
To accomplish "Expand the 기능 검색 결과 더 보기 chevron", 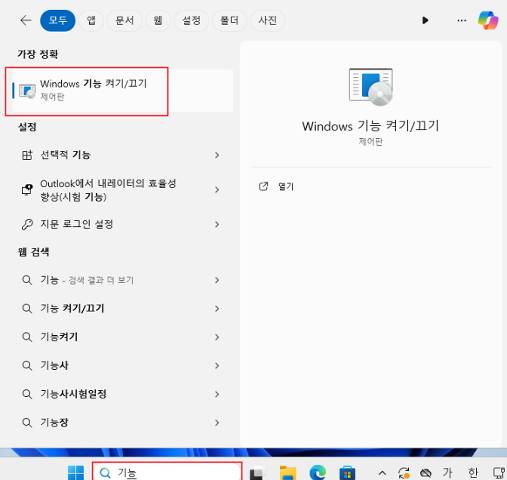I will tap(217, 280).
